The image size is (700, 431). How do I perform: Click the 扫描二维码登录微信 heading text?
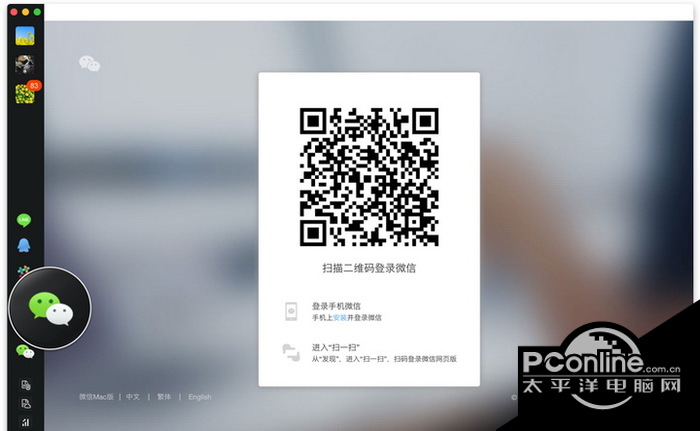pos(369,268)
